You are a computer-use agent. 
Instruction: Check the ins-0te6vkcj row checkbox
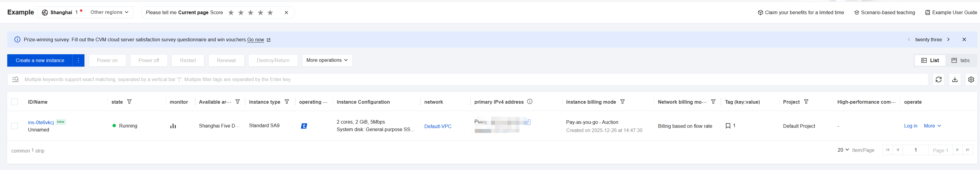(x=14, y=126)
